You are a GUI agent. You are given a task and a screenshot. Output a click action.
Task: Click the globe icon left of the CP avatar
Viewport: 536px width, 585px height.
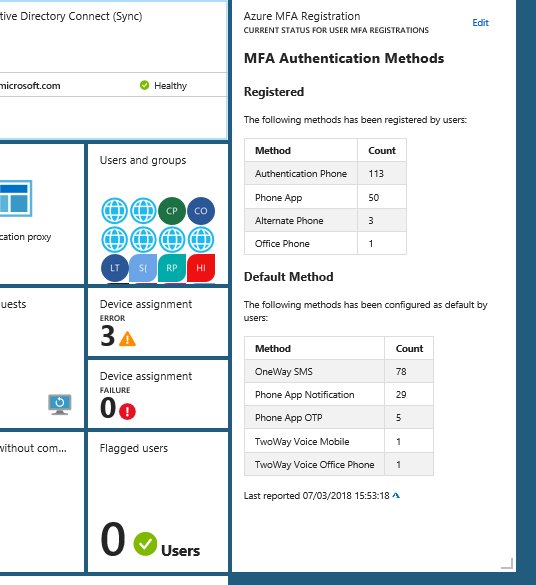pos(143,211)
